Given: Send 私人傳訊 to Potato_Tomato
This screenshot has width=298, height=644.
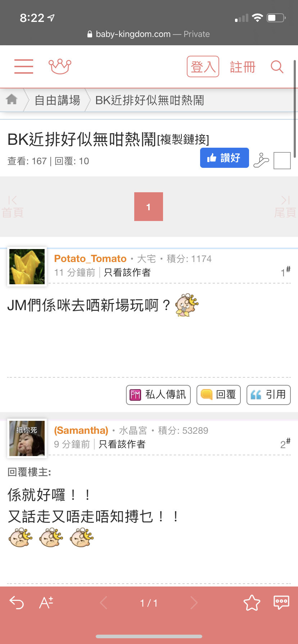Looking at the screenshot, I should click(158, 395).
